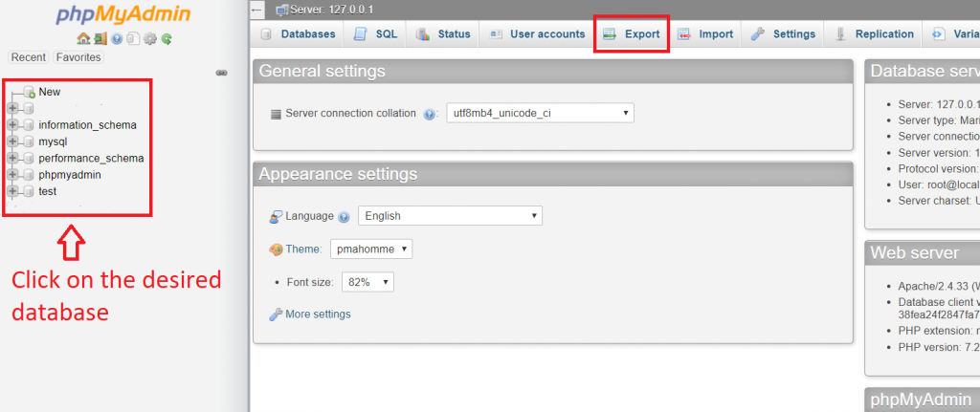This screenshot has height=412, width=980.
Task: Open the pages documentation icon
Action: [x=132, y=38]
